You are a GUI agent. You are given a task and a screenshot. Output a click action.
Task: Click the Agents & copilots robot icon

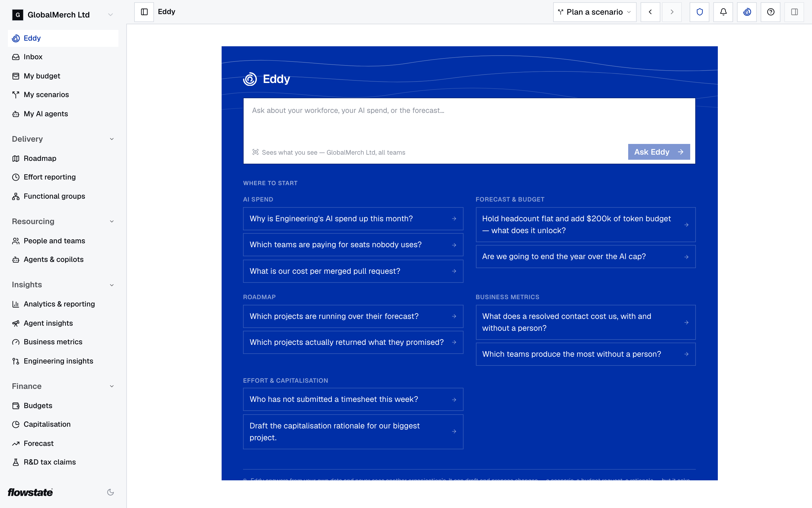pos(16,259)
